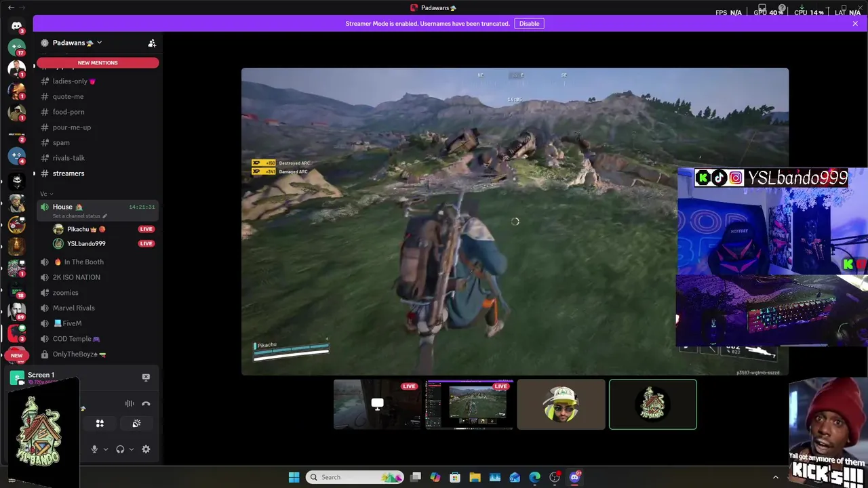Open OBS Studio from taskbar
This screenshot has width=868, height=488.
pyautogui.click(x=555, y=477)
